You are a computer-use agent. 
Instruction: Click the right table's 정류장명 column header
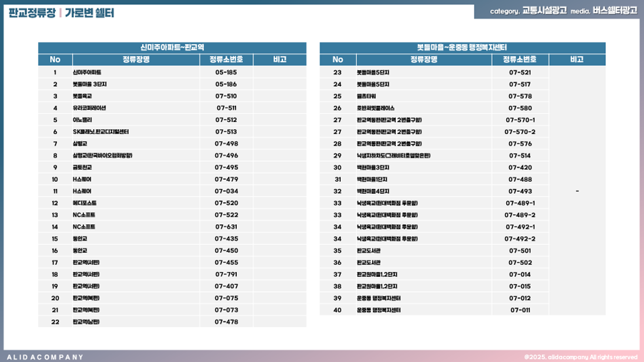point(424,59)
